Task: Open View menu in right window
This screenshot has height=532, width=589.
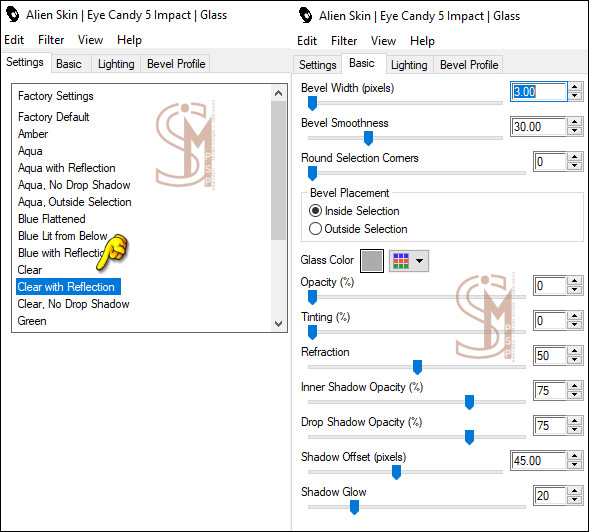Action: tap(383, 41)
